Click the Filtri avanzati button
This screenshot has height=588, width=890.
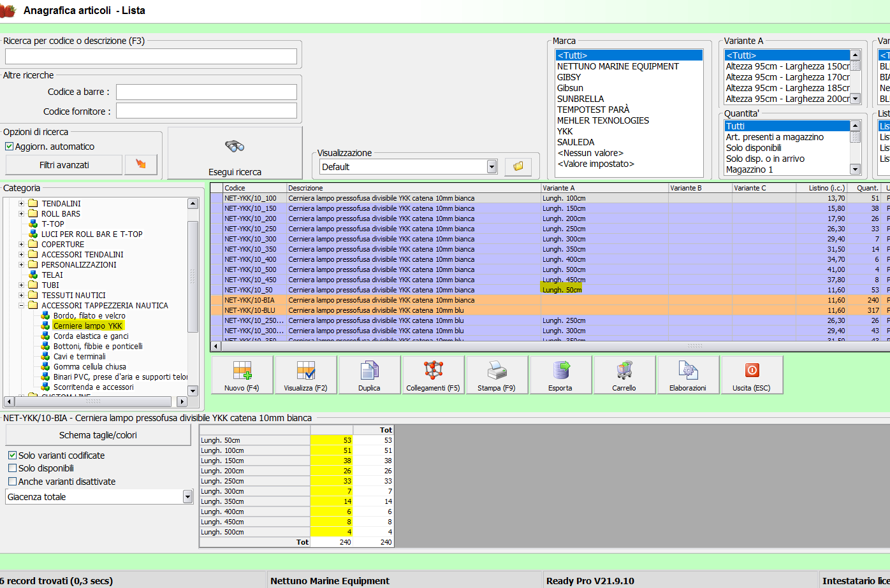(64, 165)
